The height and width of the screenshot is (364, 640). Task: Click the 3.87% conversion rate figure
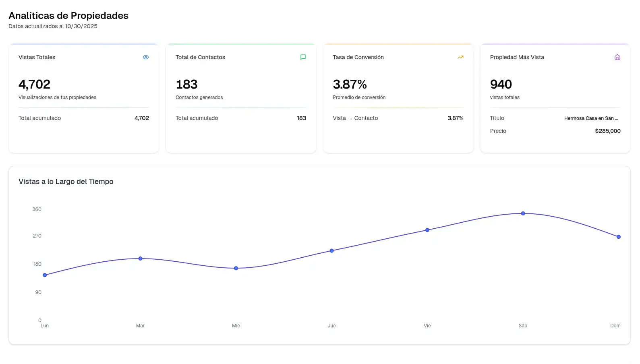tap(350, 84)
